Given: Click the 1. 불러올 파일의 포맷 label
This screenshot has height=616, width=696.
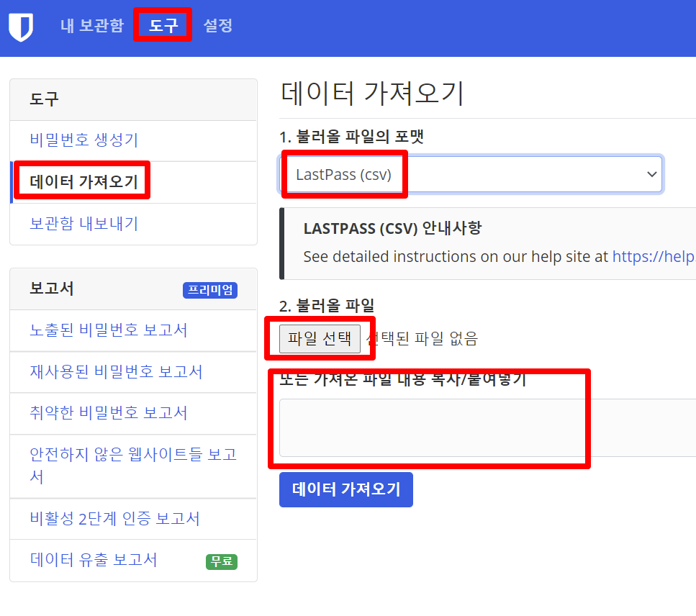Looking at the screenshot, I should (x=351, y=136).
